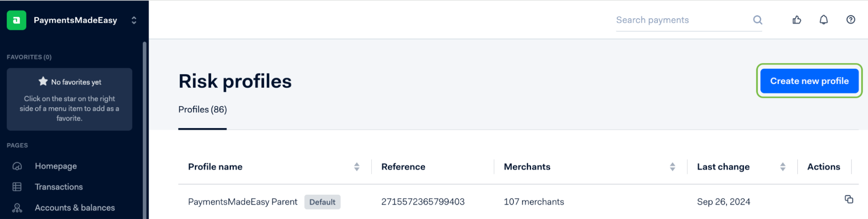Open the thumbs-up feedback icon

[x=797, y=20]
